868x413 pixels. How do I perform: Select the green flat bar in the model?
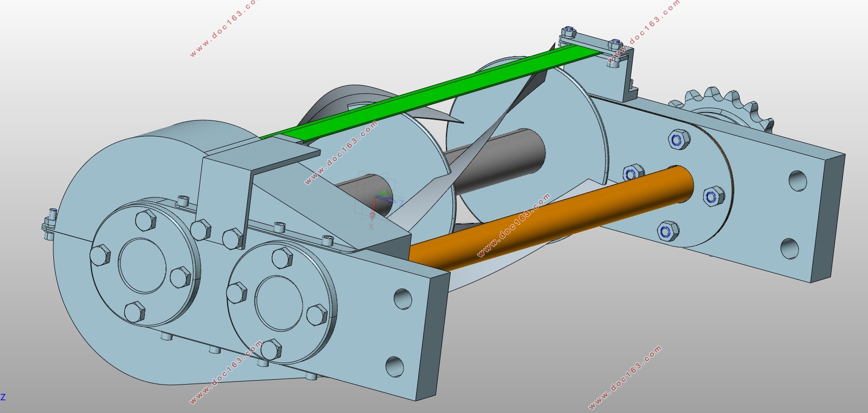pos(431,93)
